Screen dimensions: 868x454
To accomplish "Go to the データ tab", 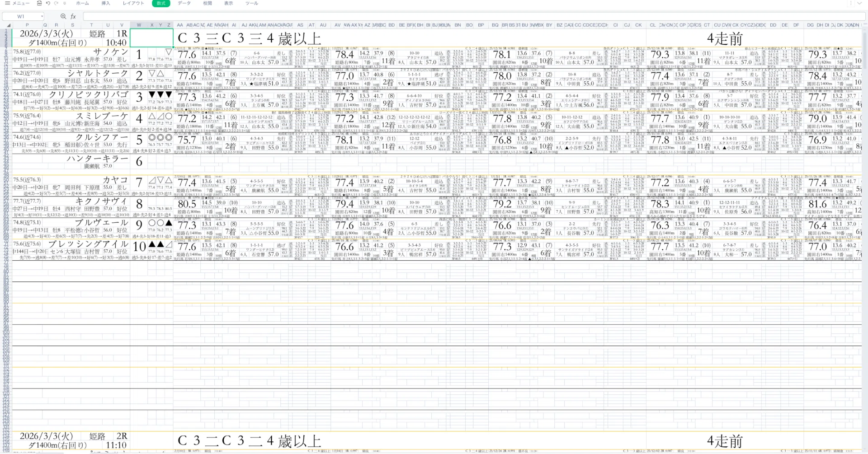I will click(184, 3).
